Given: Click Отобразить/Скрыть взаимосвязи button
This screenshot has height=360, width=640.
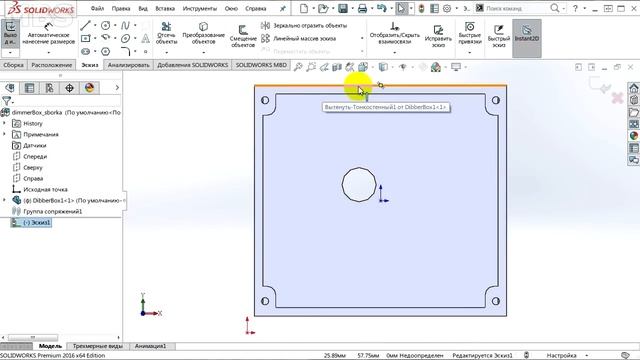Looking at the screenshot, I should [x=394, y=33].
